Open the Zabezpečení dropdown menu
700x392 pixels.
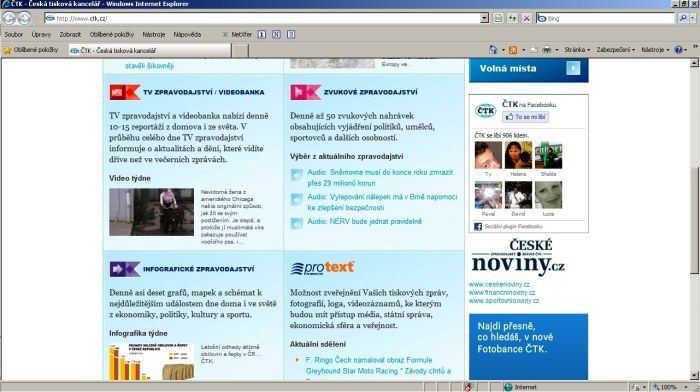click(x=615, y=50)
